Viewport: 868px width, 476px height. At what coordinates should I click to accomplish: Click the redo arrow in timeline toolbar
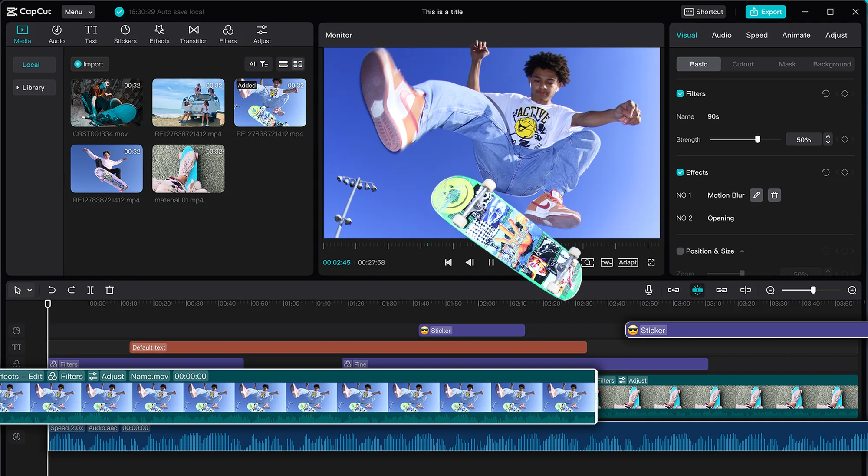71,290
